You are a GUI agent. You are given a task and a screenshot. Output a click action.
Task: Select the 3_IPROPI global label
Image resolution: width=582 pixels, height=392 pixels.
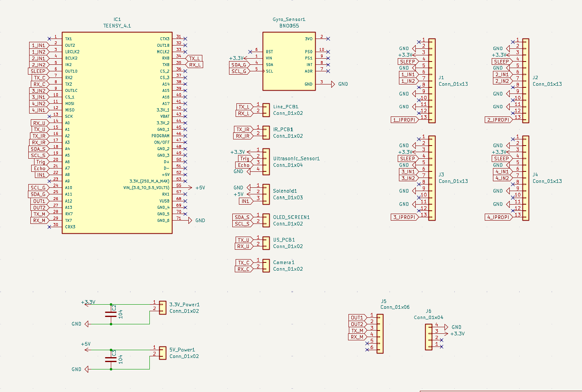[x=405, y=217]
